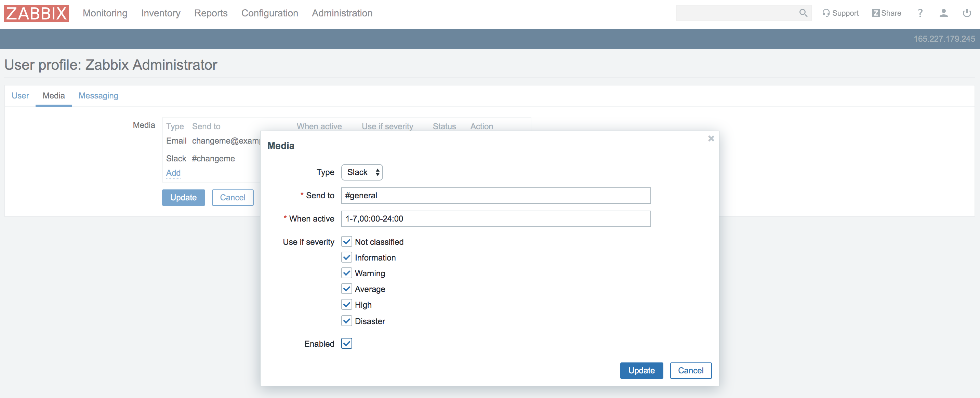Uncheck the Average severity
The width and height of the screenshot is (980, 398).
(x=347, y=289)
